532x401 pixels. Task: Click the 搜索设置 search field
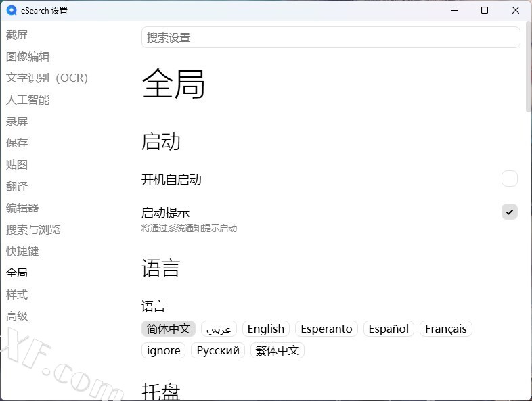pos(330,37)
